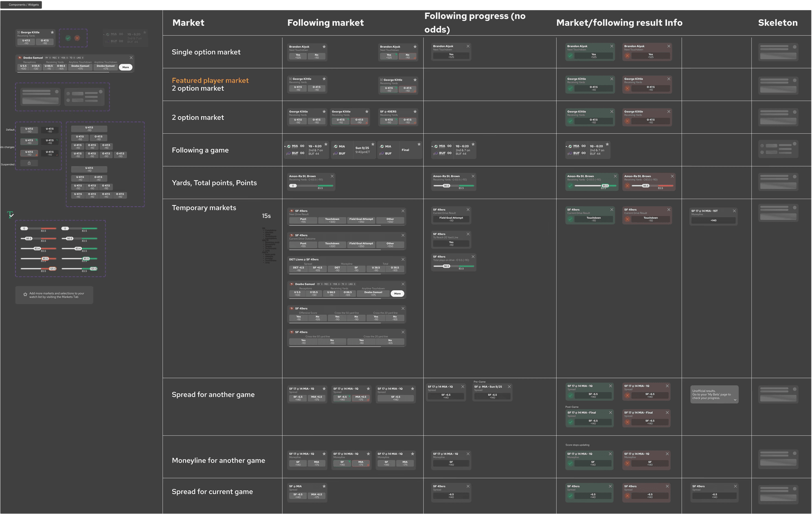This screenshot has height=514, width=812.
Task: Click the star icon on the SF @ 49ERS card
Action: click(415, 112)
